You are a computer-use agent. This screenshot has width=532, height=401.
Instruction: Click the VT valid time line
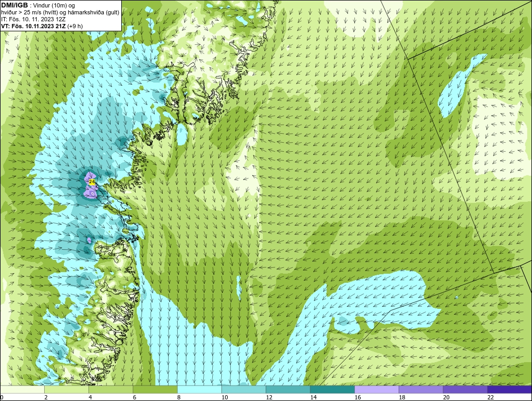click(x=41, y=26)
